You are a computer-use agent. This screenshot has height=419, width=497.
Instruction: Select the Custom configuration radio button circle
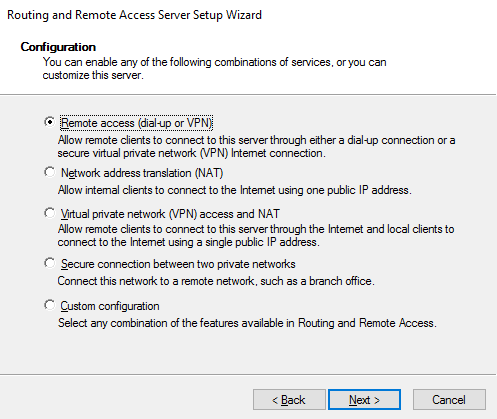[x=49, y=305]
